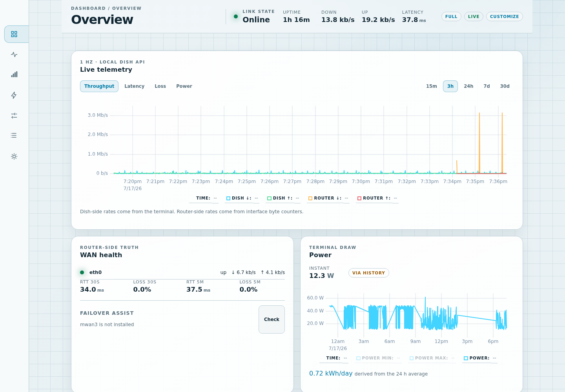Select the 24h time range
Image resolution: width=565 pixels, height=392 pixels.
[468, 86]
